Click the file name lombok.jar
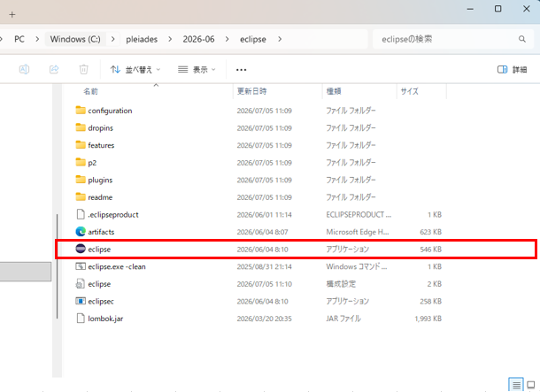Screen dimensions: 540x392 (105, 319)
